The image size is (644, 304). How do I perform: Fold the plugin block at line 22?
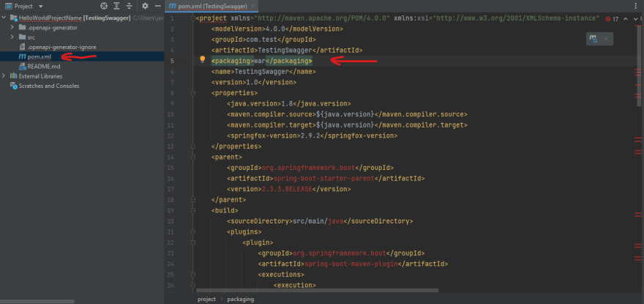[192, 242]
